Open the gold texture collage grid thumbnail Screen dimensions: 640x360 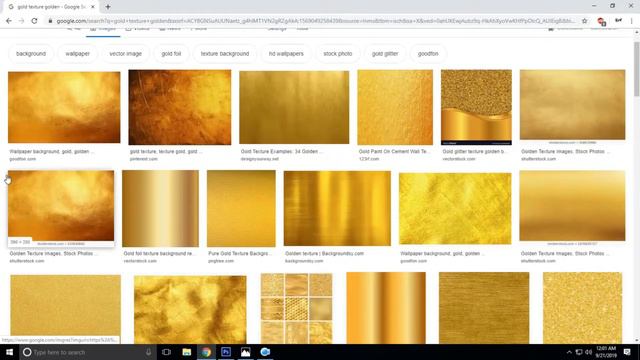[296, 308]
